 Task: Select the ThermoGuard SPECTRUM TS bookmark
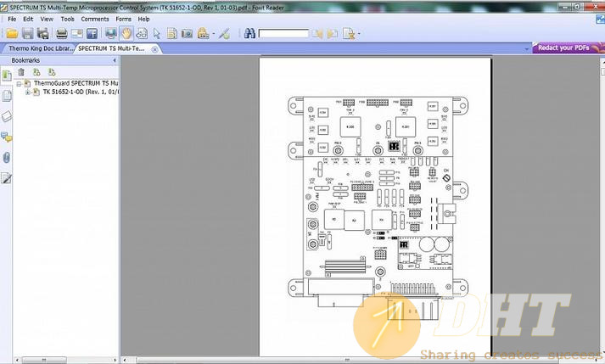point(76,83)
